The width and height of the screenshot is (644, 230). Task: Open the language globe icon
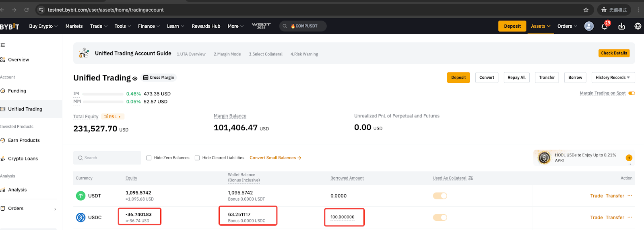(638, 26)
